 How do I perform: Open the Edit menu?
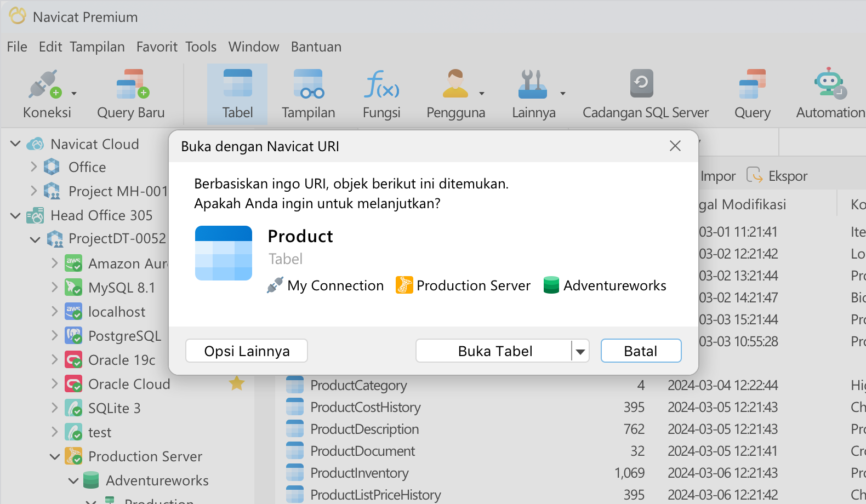[x=50, y=47]
